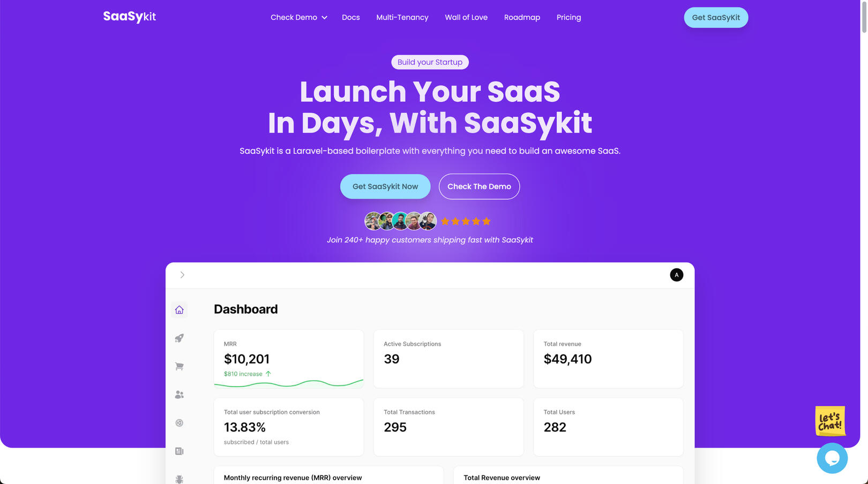Open the users section via sidebar icon
The width and height of the screenshot is (868, 484).
pos(179,395)
